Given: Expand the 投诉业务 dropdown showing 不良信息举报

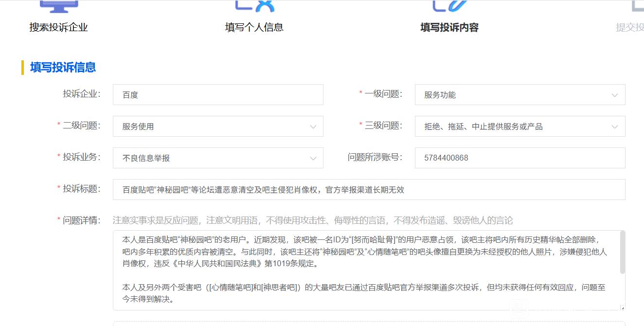Looking at the screenshot, I should coord(218,158).
